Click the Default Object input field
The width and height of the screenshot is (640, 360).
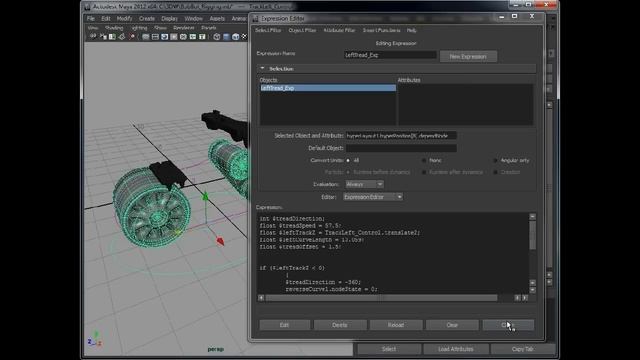pos(401,148)
